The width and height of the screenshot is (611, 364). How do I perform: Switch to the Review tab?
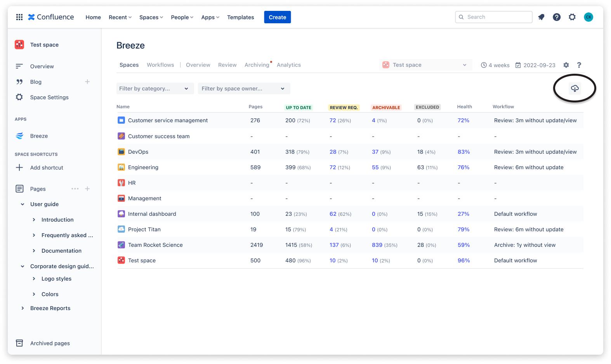point(227,65)
